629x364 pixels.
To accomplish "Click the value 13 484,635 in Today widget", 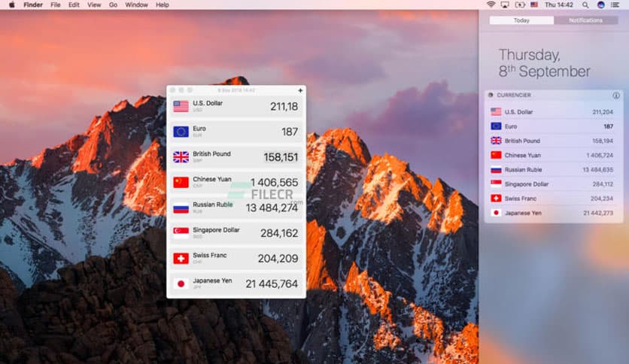I will pyautogui.click(x=597, y=170).
